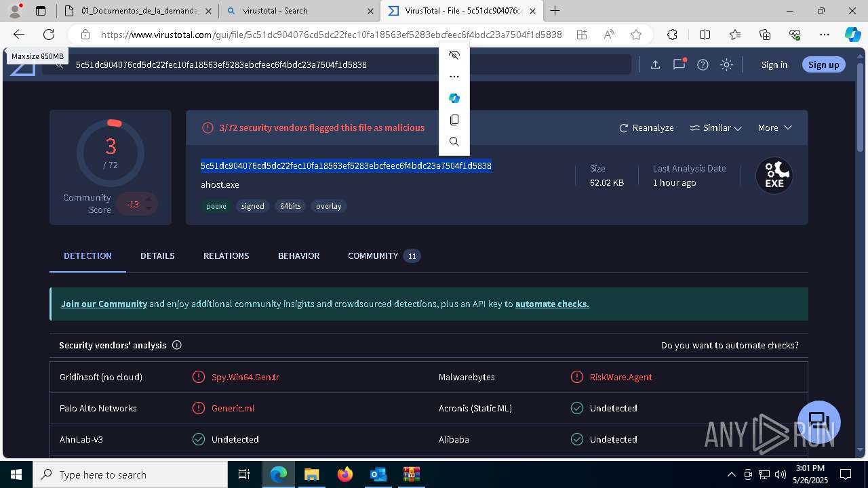Click the browser address bar URL
The image size is (868, 488).
click(x=331, y=35)
